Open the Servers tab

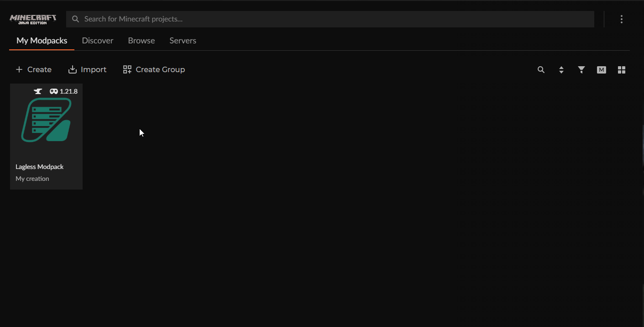click(183, 40)
